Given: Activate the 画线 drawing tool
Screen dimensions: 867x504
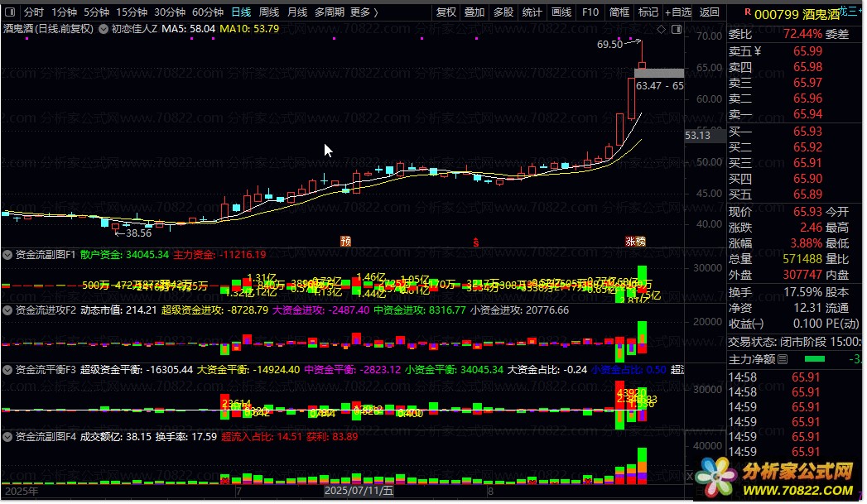Looking at the screenshot, I should click(561, 12).
